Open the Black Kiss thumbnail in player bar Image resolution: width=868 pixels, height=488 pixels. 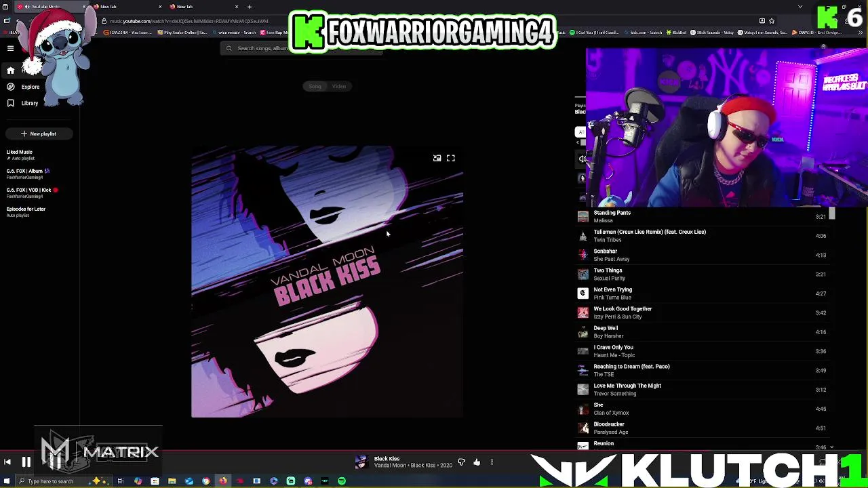(361, 462)
